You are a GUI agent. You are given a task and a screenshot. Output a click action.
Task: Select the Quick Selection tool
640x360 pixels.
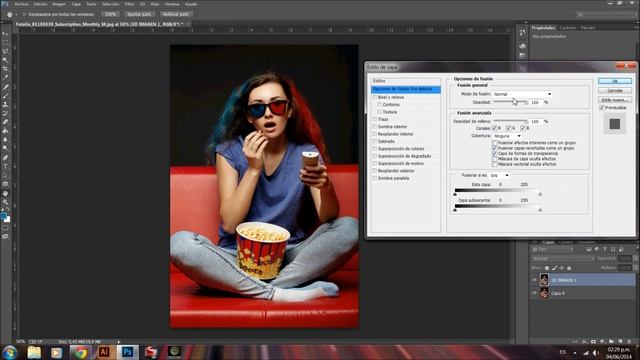(x=5, y=60)
